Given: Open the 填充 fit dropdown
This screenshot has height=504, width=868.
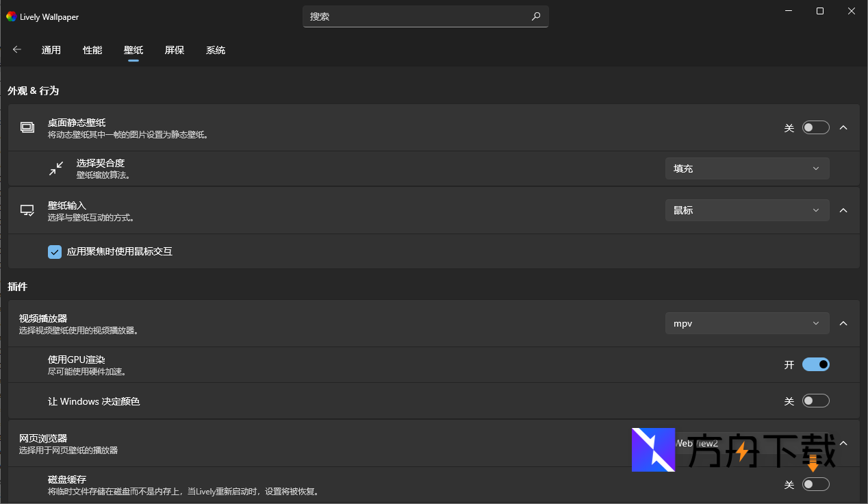Looking at the screenshot, I should (x=747, y=168).
